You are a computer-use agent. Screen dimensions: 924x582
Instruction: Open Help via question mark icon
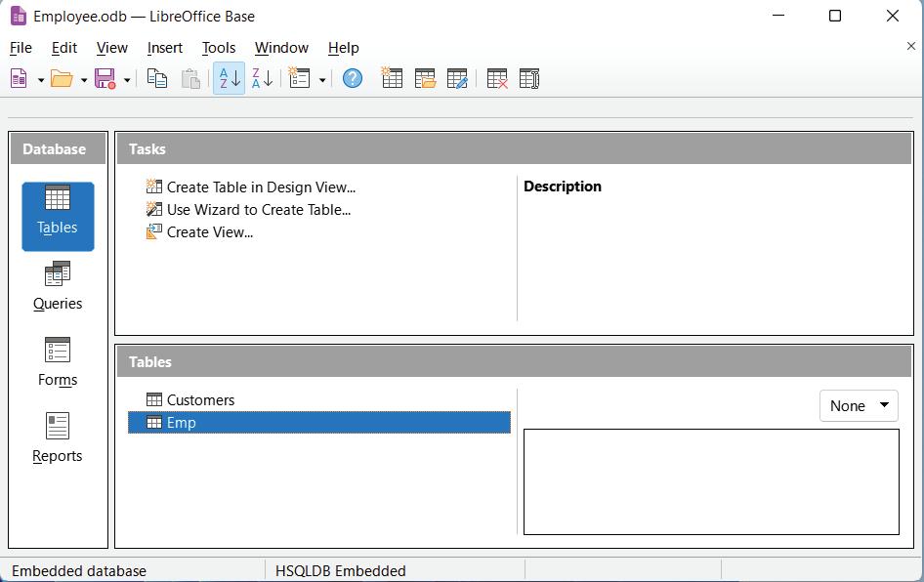(353, 78)
